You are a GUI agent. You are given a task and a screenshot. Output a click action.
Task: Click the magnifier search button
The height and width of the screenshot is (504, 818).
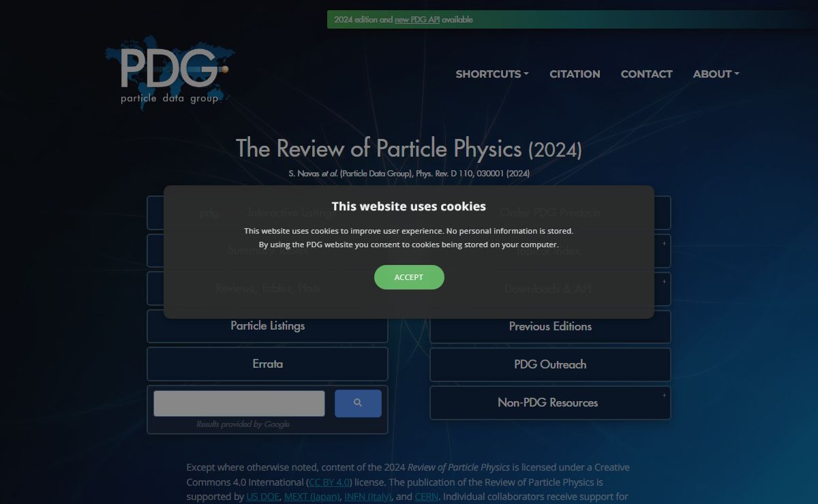[358, 403]
